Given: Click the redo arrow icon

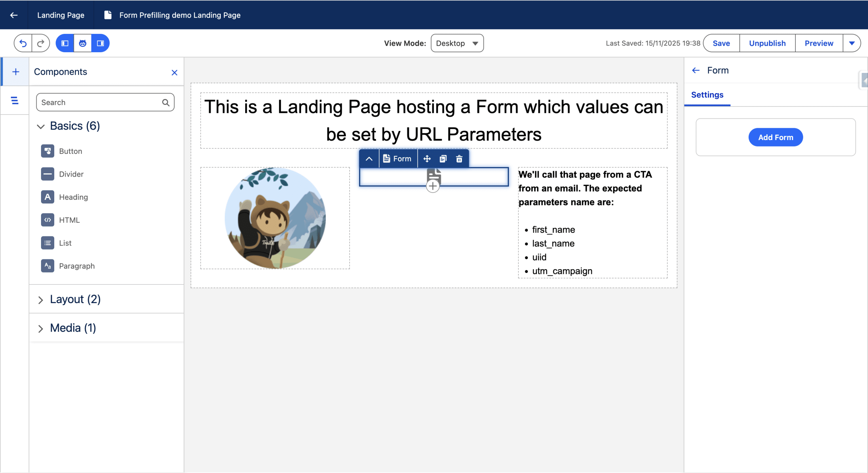Looking at the screenshot, I should [x=41, y=43].
